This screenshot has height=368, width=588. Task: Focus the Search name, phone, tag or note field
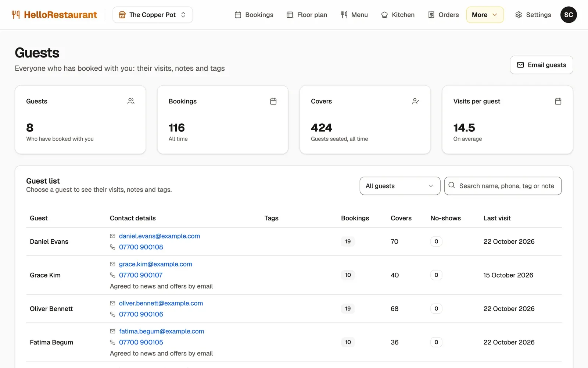(503, 186)
